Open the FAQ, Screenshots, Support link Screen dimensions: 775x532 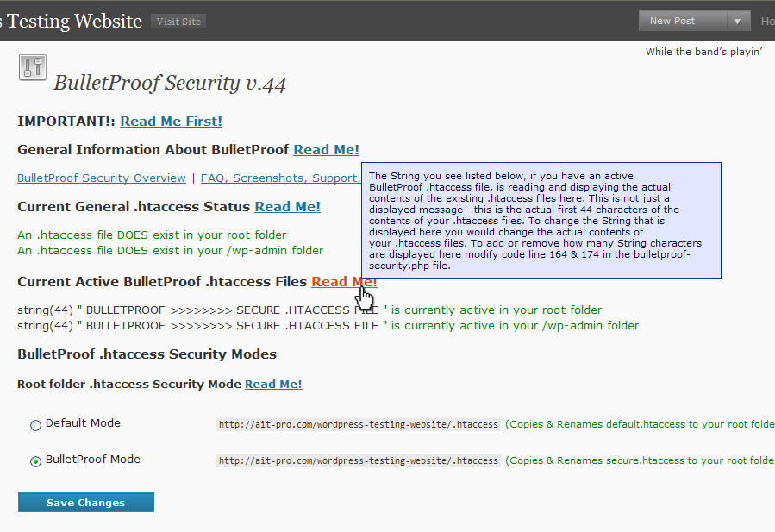[x=281, y=178]
